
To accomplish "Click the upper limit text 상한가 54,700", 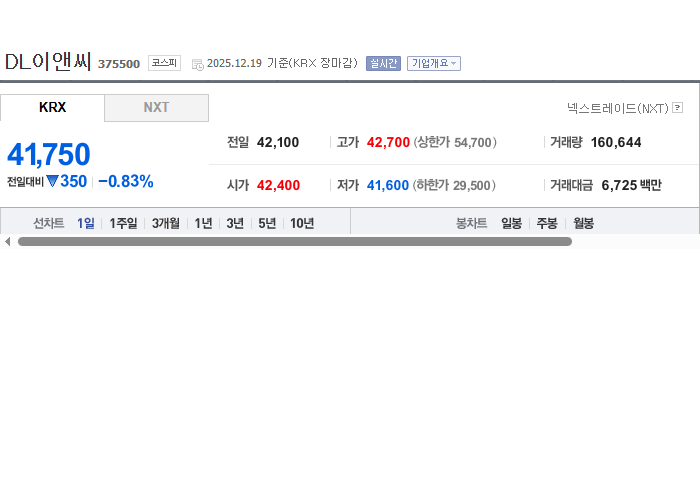I will (455, 142).
